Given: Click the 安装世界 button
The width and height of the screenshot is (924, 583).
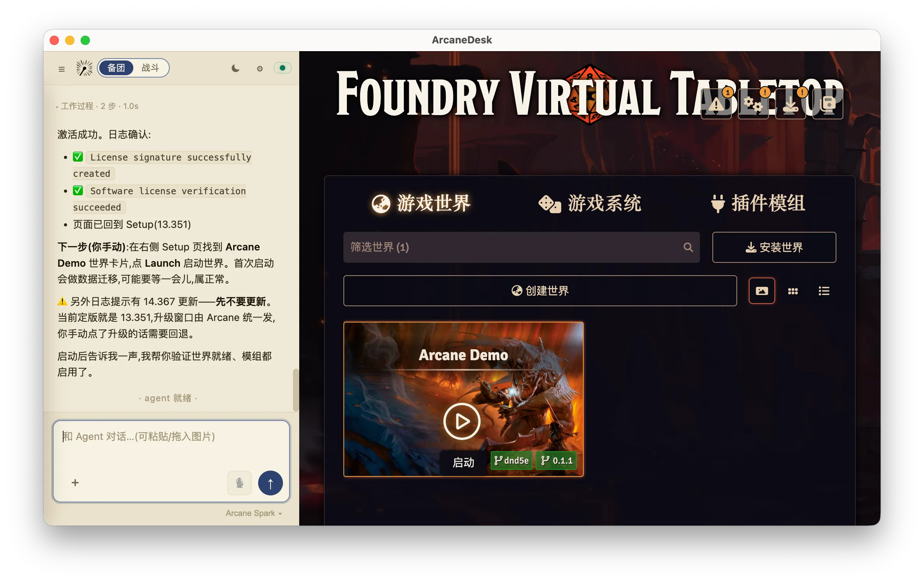Looking at the screenshot, I should click(774, 247).
